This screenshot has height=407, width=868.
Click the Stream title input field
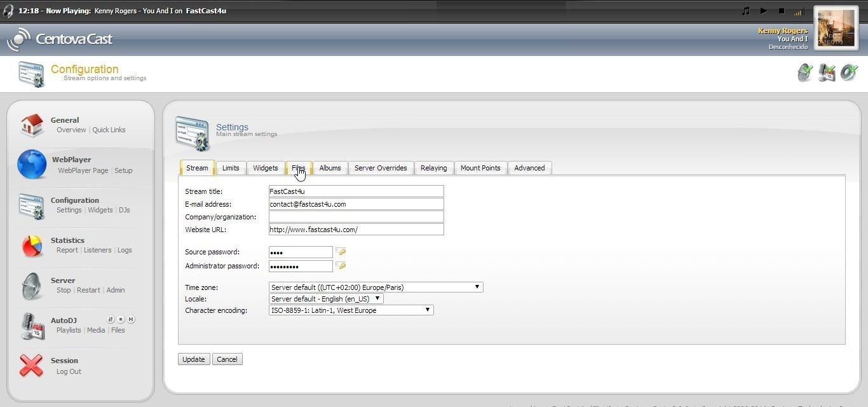pyautogui.click(x=356, y=191)
